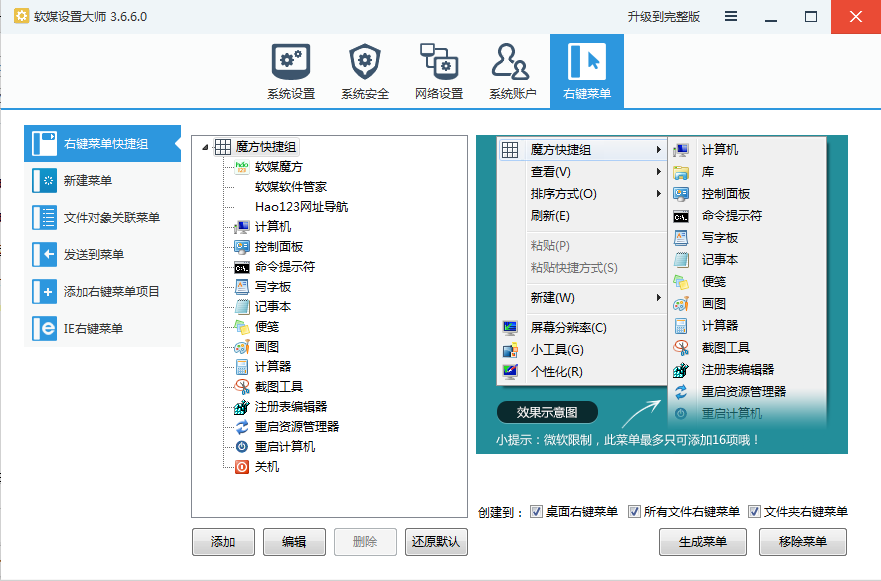Open 文件对象关联菜单 sidebar item
The image size is (881, 581).
point(102,217)
